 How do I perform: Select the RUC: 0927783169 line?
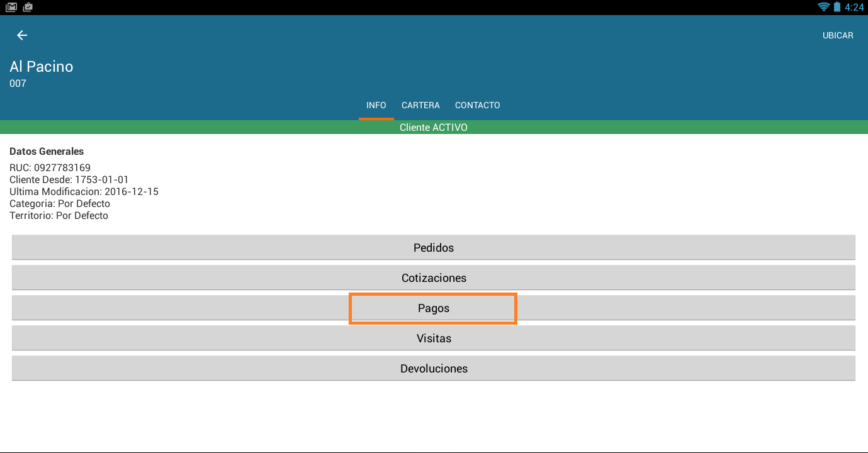coord(50,168)
